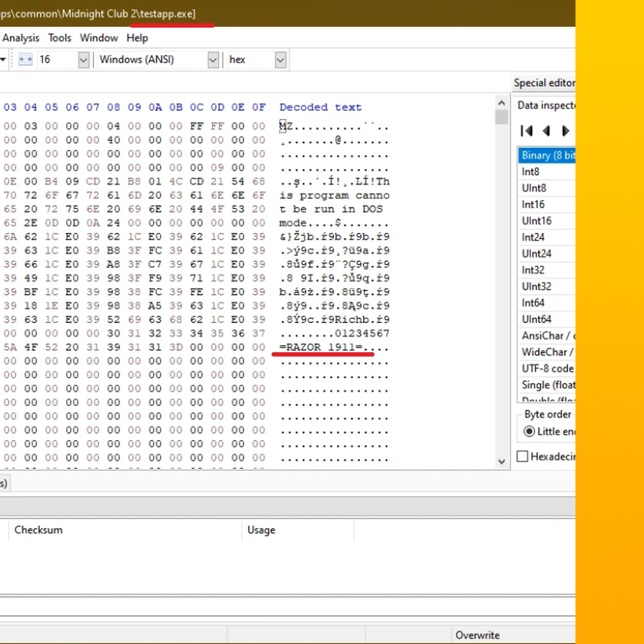This screenshot has width=644, height=644.
Task: Select the Int24 row in data inspector
Action: point(547,237)
